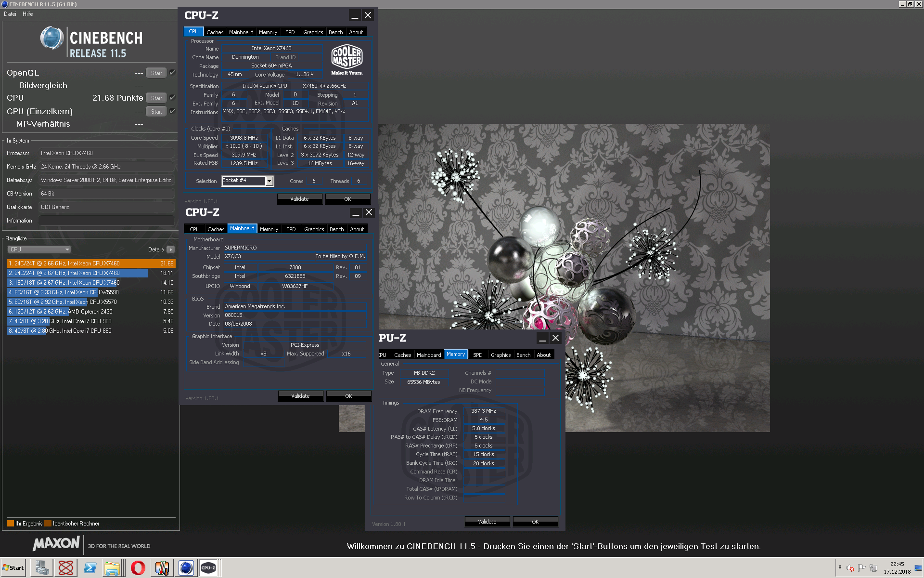This screenshot has width=924, height=578.
Task: Show hidden tray icons with the double chevron
Action: (x=840, y=567)
